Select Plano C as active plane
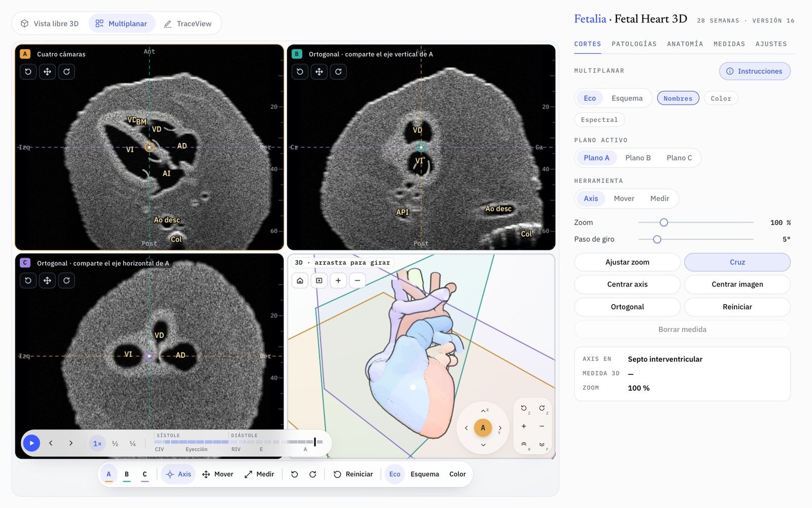Screen dimensions: 812x508 [679, 158]
